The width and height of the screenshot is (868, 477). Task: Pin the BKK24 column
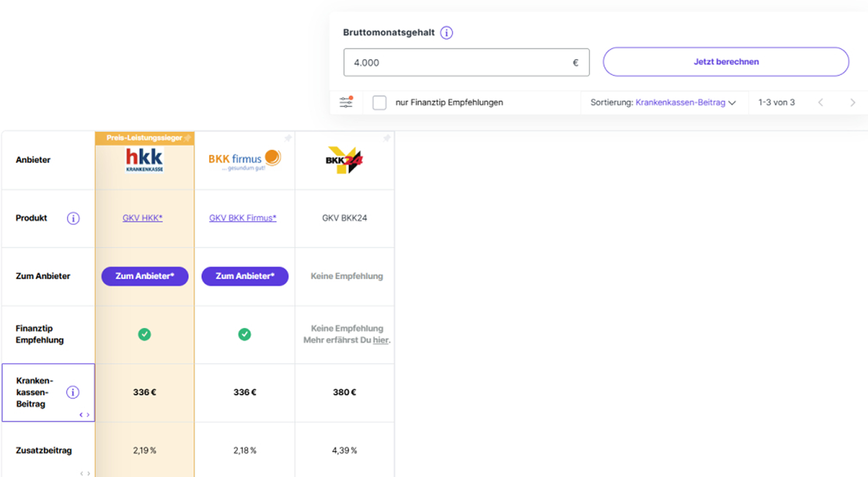pos(387,138)
